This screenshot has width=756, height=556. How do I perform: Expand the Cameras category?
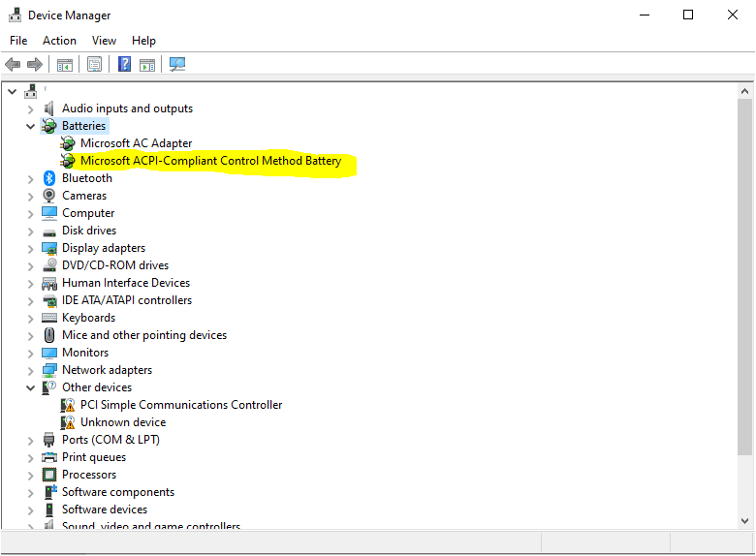pyautogui.click(x=30, y=197)
